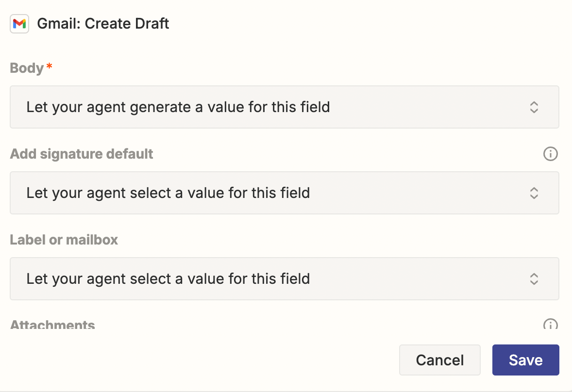Click the Gmail envelope icon in header
The height and width of the screenshot is (392, 572).
(19, 23)
